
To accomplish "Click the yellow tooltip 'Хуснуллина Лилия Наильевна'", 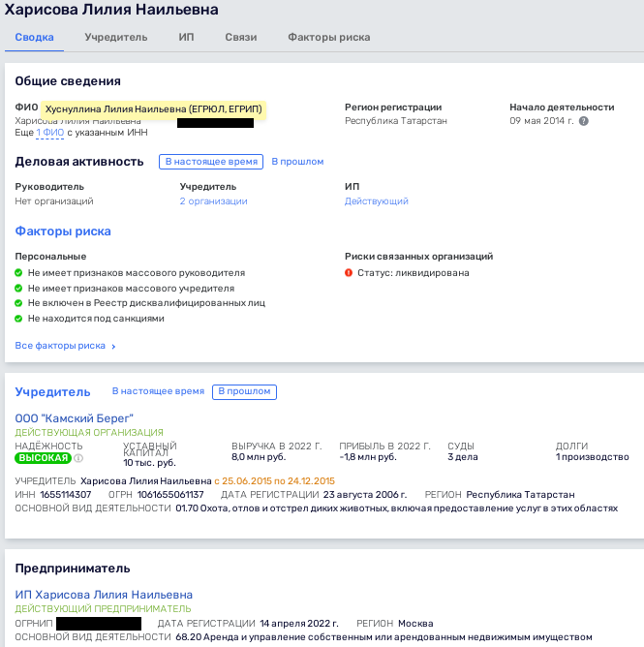I will click(153, 109).
